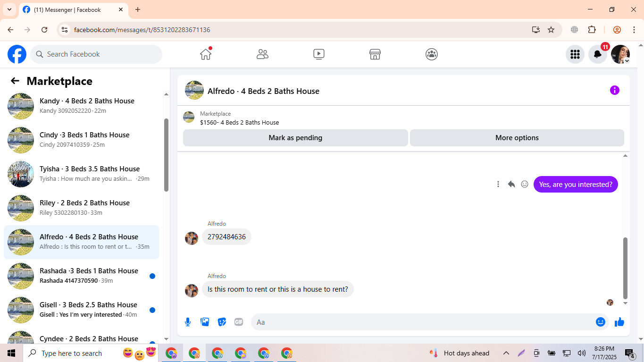The image size is (644, 362).
Task: Open the volume control in system tray
Action: coord(582,353)
